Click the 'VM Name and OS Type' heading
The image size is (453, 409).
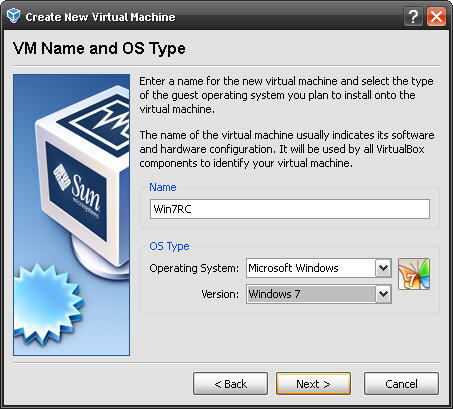click(99, 49)
